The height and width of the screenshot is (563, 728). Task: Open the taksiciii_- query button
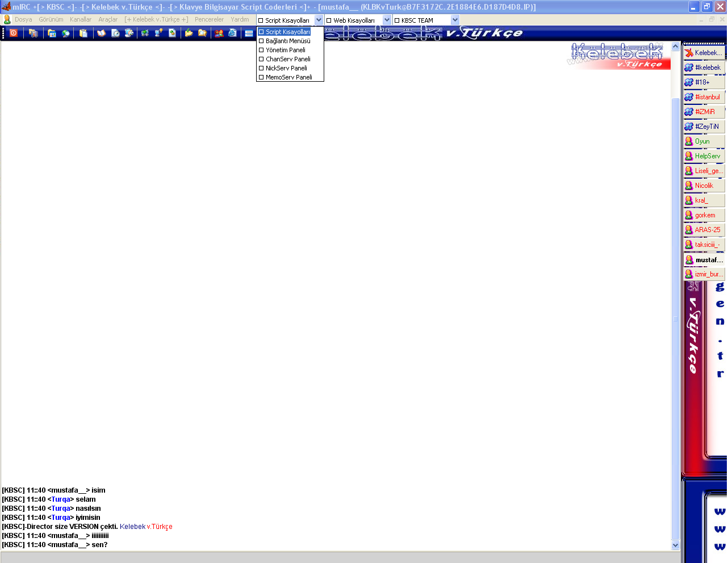click(704, 245)
